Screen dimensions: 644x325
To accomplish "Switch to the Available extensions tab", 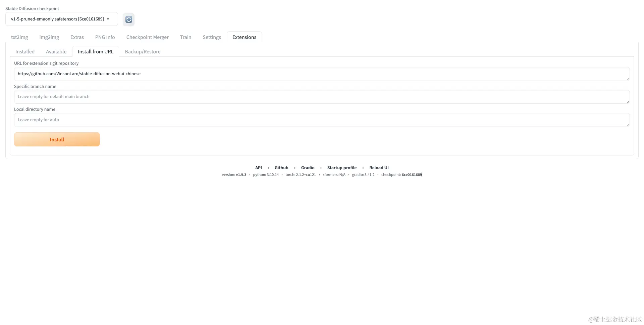I will coord(56,51).
